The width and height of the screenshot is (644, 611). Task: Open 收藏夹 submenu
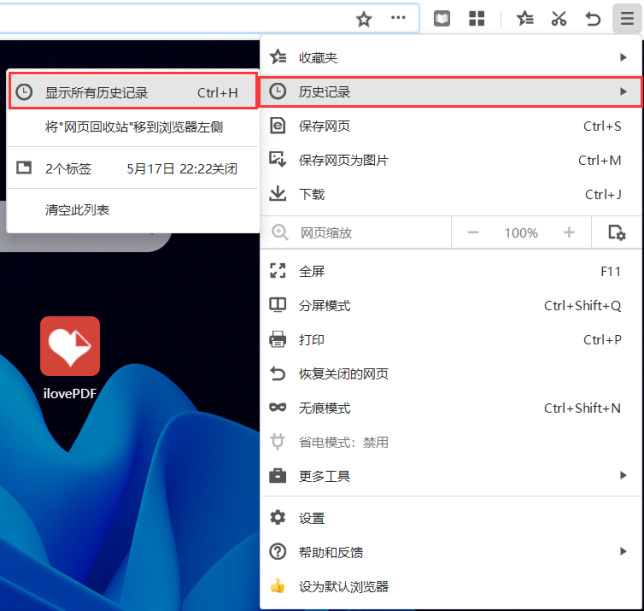click(x=451, y=57)
